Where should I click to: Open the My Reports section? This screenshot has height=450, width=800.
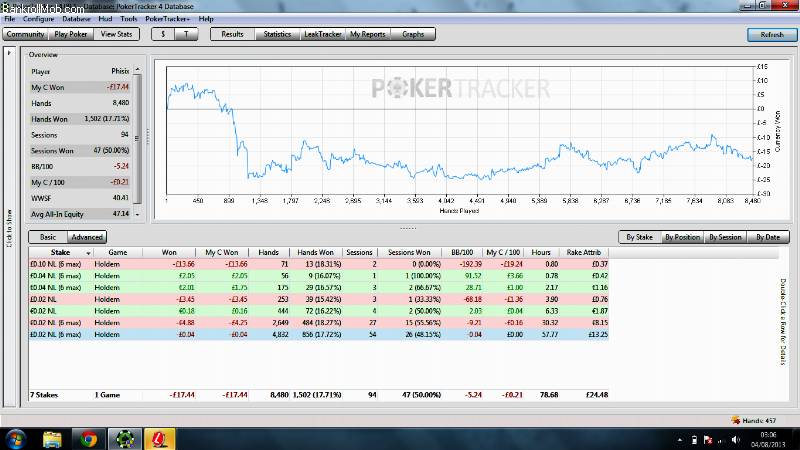tap(367, 34)
